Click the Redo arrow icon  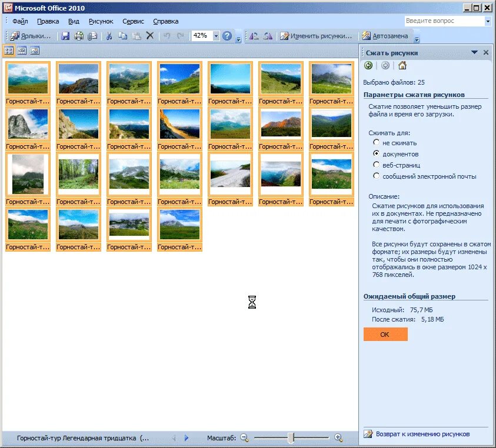[x=180, y=36]
